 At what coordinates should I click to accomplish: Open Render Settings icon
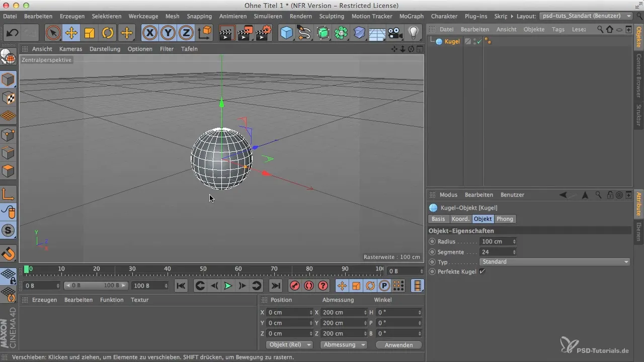pos(263,33)
